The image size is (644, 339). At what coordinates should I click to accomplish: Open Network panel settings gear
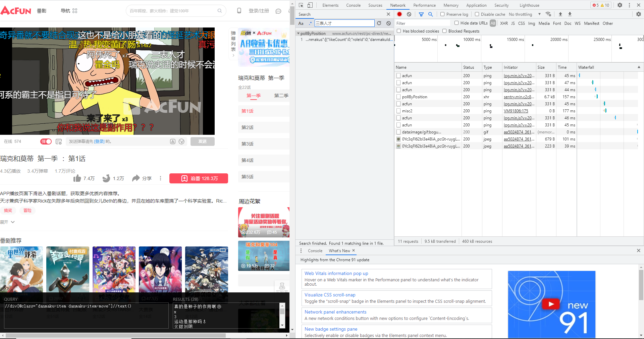[639, 14]
